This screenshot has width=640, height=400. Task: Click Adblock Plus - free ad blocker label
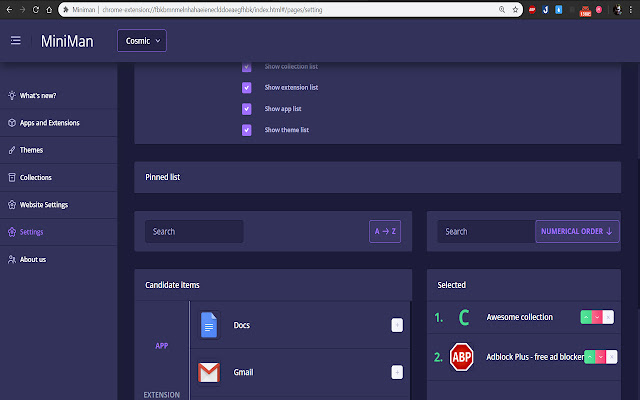point(535,357)
